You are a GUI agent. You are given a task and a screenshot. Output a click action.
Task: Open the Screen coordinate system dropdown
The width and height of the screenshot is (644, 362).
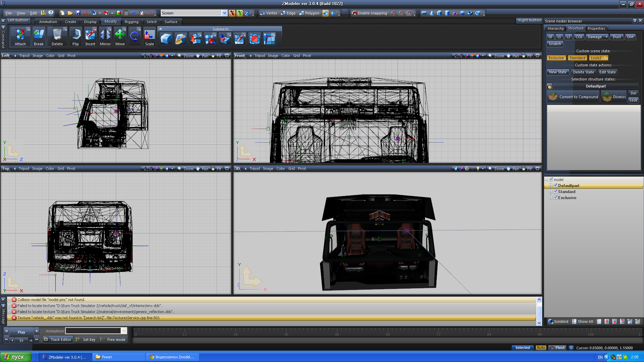pyautogui.click(x=224, y=13)
